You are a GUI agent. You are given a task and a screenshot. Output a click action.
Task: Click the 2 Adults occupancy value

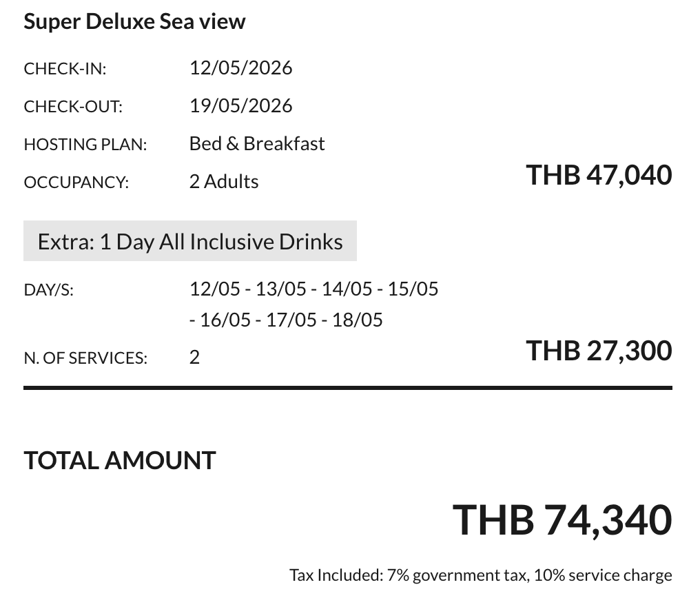(224, 181)
